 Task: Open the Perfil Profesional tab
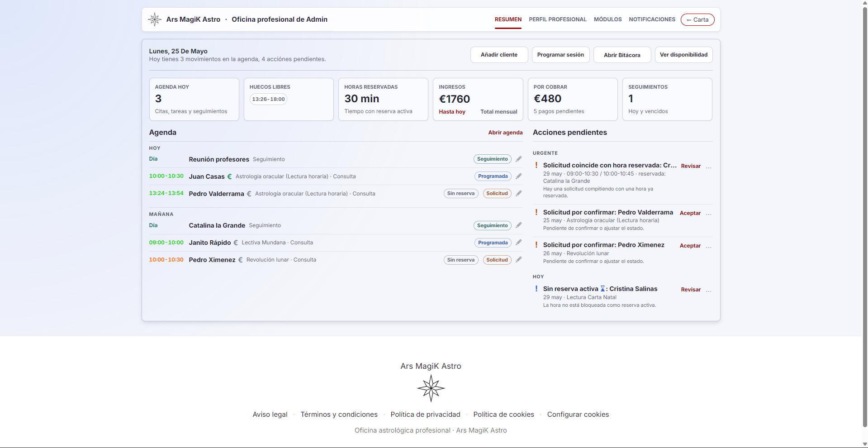click(557, 19)
